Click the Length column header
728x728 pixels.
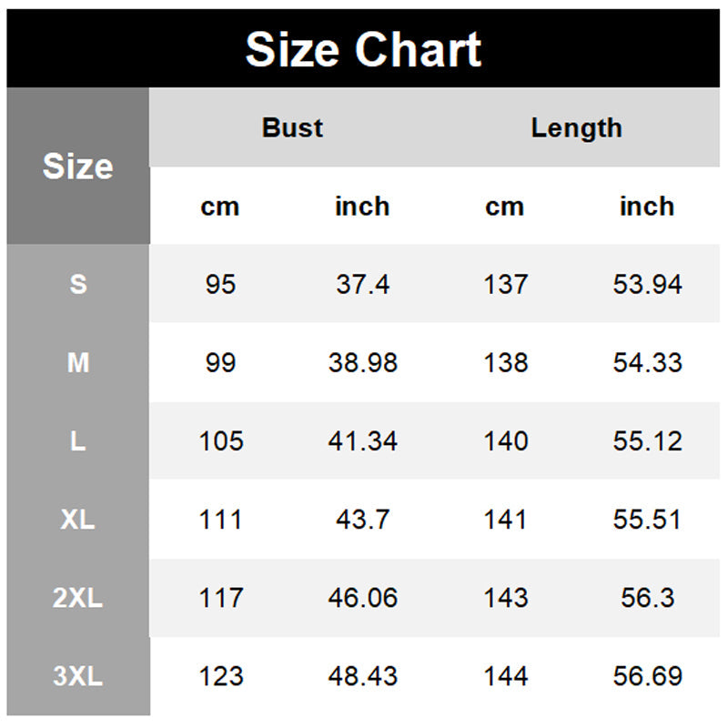(x=577, y=127)
